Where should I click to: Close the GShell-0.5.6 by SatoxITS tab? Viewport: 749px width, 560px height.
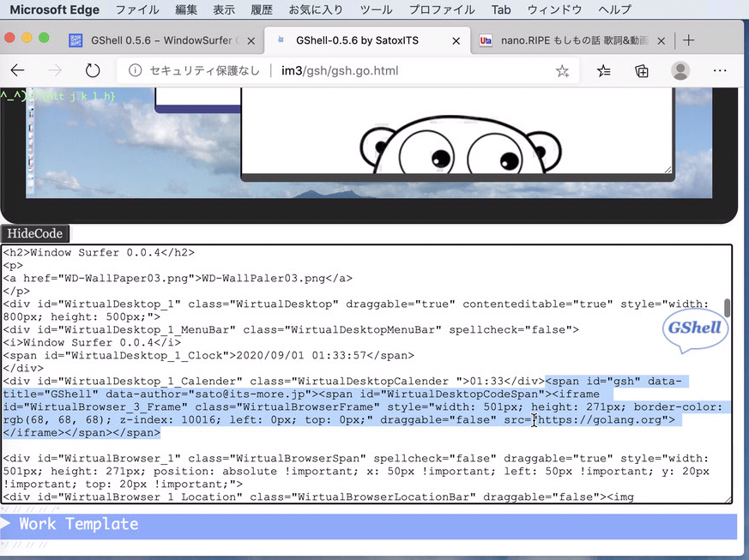[456, 40]
